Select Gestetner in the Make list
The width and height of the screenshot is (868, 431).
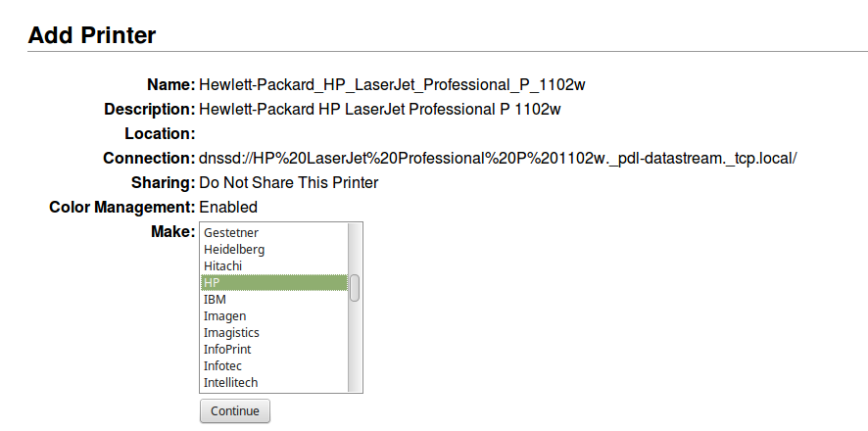(274, 232)
